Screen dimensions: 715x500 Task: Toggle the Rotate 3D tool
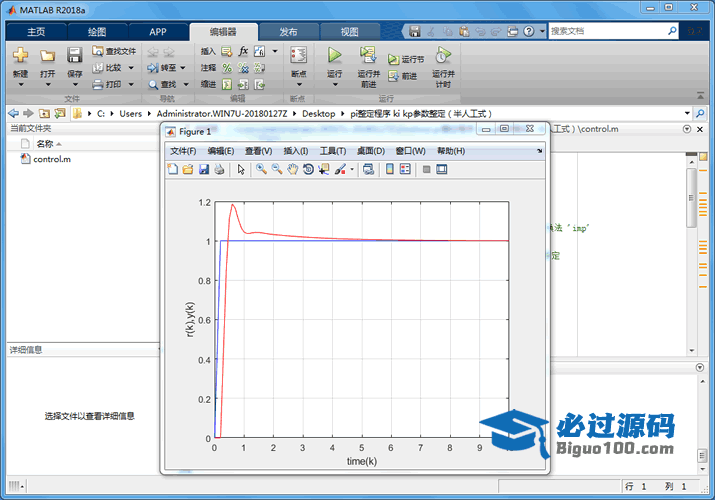click(x=308, y=170)
